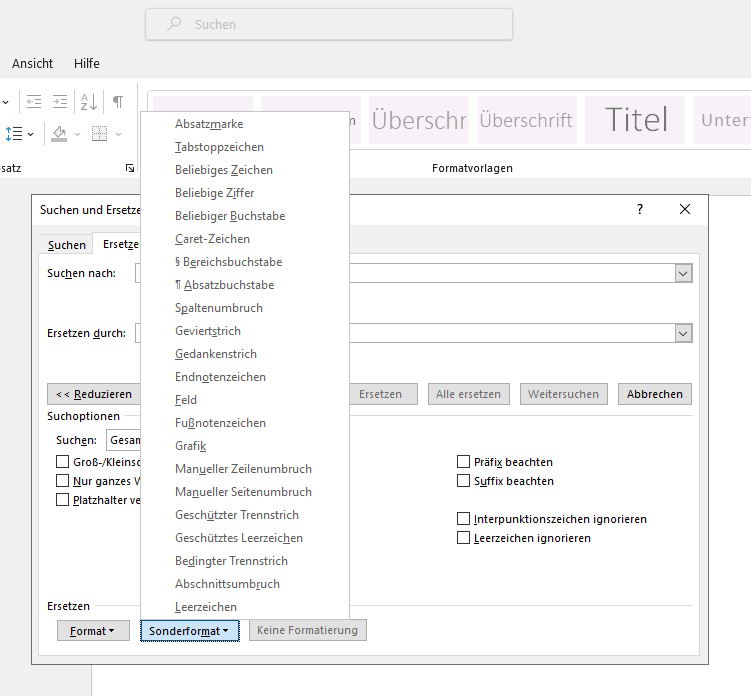Select Beliebige Ziffer menu entry
The height and width of the screenshot is (696, 751).
tap(245, 193)
